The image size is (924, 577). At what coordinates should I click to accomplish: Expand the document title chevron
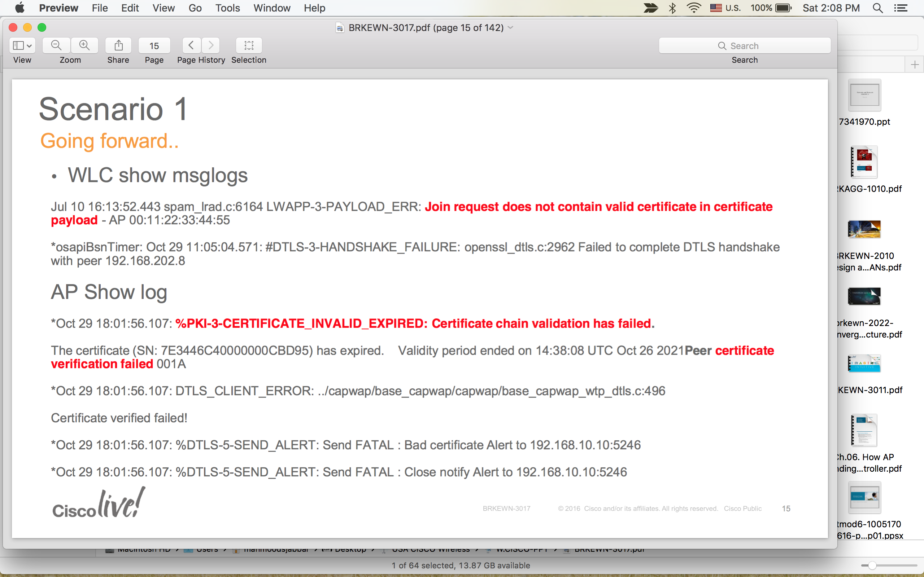[x=510, y=27]
